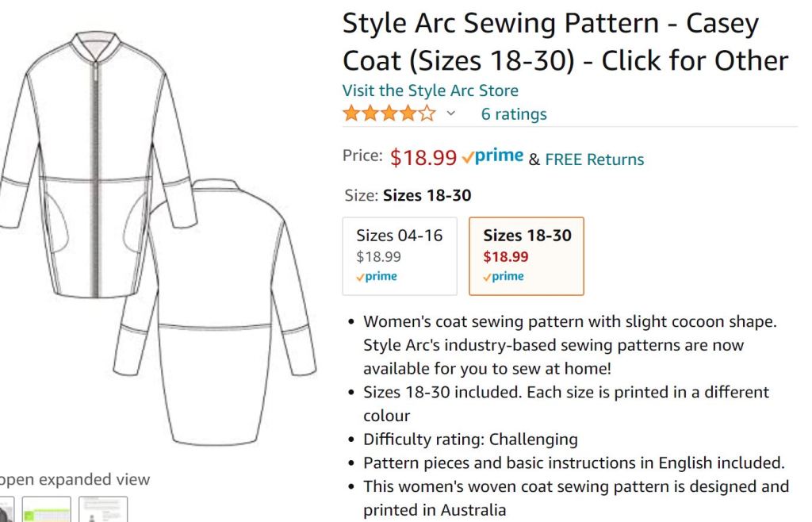Show the instruction sheet thumbnail image
The height and width of the screenshot is (522, 812).
(x=103, y=509)
